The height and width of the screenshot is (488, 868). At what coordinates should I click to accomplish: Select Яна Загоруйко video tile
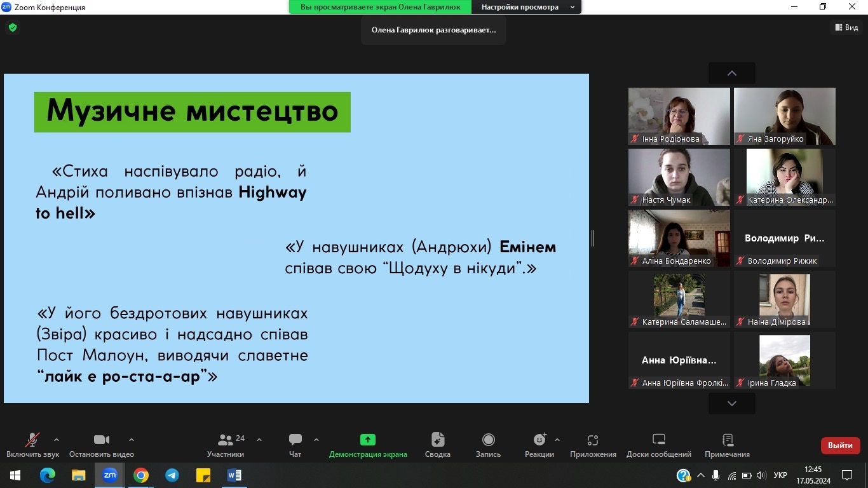click(x=785, y=116)
